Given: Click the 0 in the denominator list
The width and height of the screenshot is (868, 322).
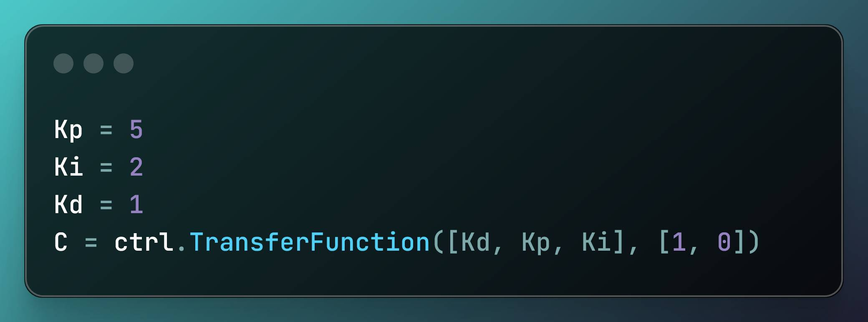Looking at the screenshot, I should [x=724, y=242].
